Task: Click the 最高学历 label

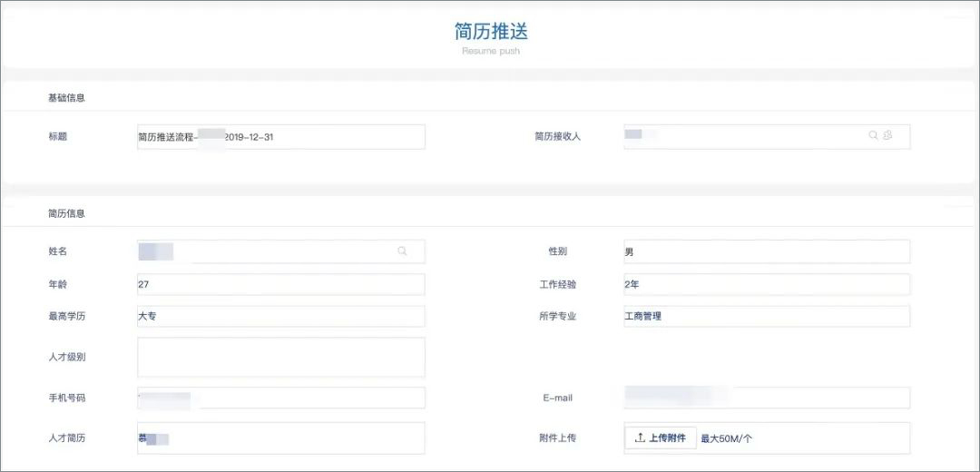Action: (67, 317)
